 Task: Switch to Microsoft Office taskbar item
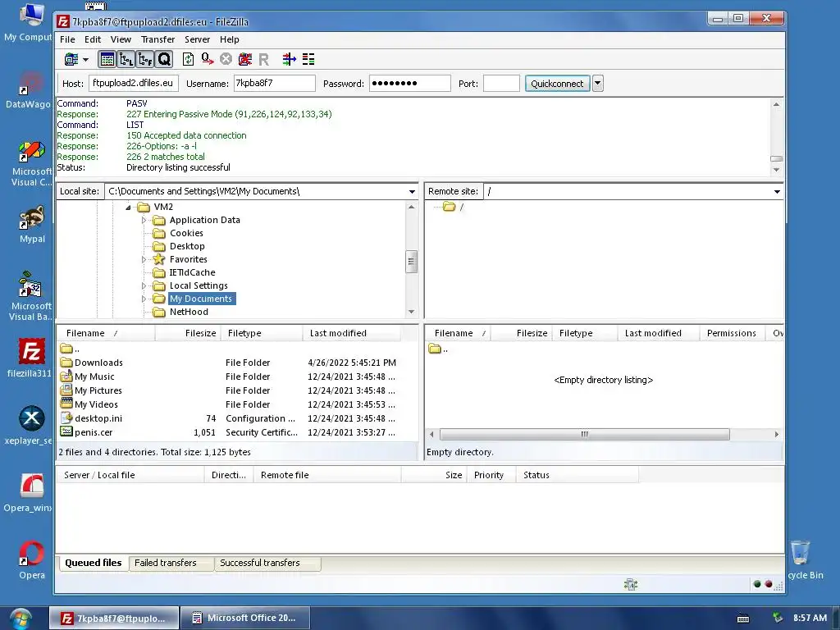pyautogui.click(x=244, y=619)
